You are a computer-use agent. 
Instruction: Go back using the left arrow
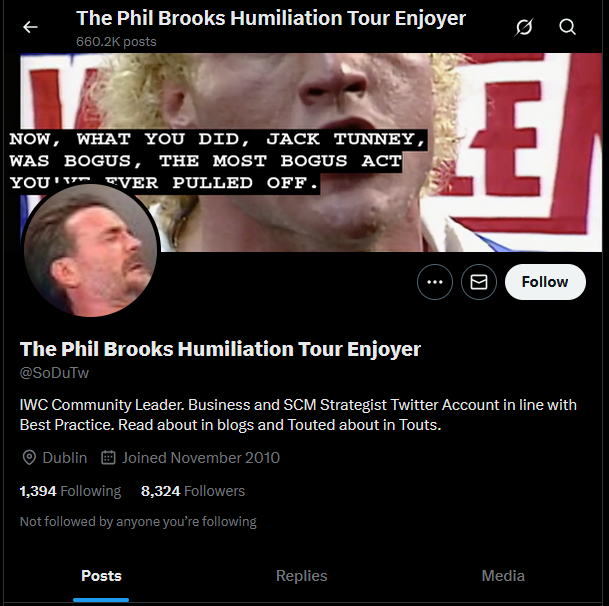click(x=30, y=27)
